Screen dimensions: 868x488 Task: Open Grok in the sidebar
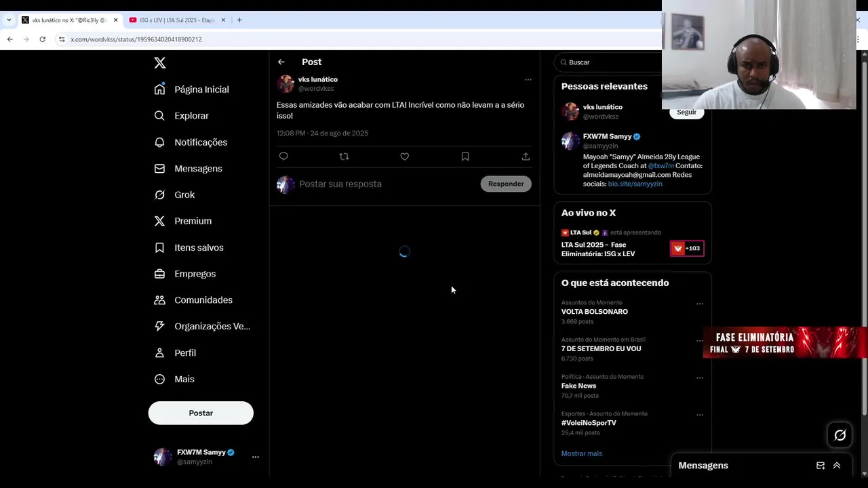pyautogui.click(x=174, y=195)
